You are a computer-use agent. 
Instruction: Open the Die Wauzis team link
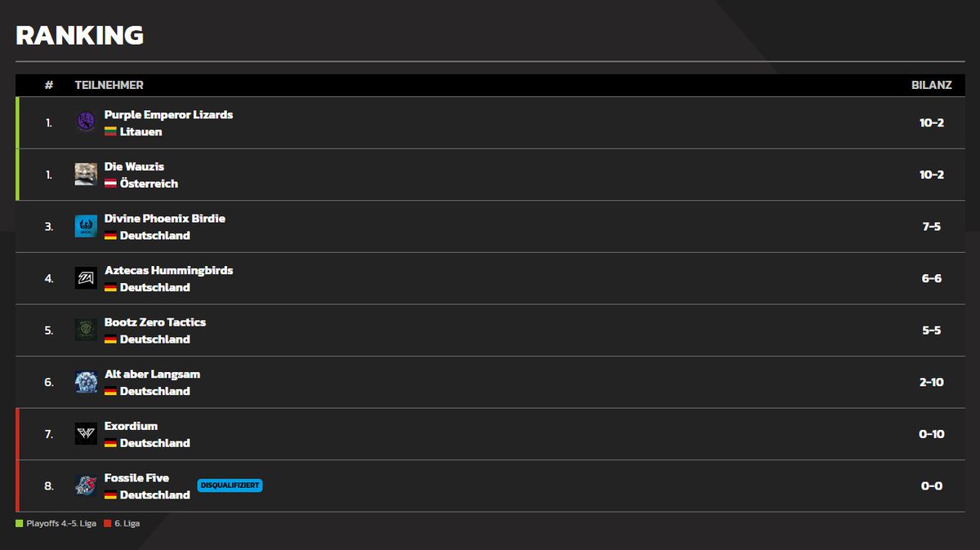pos(134,166)
